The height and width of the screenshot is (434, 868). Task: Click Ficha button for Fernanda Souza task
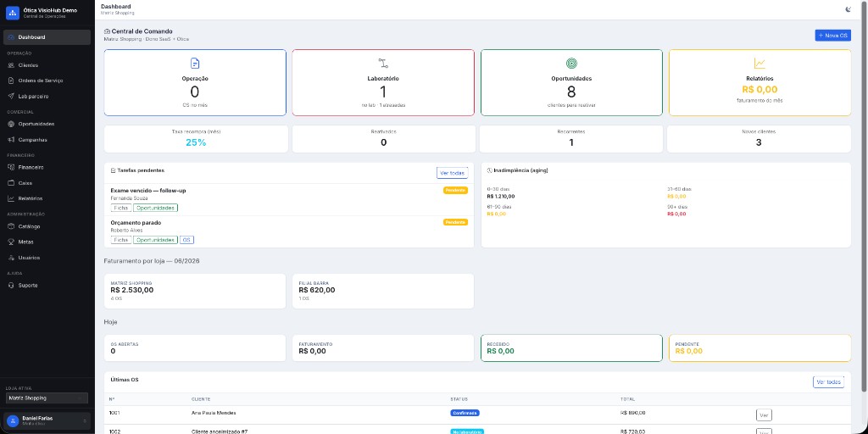120,209
